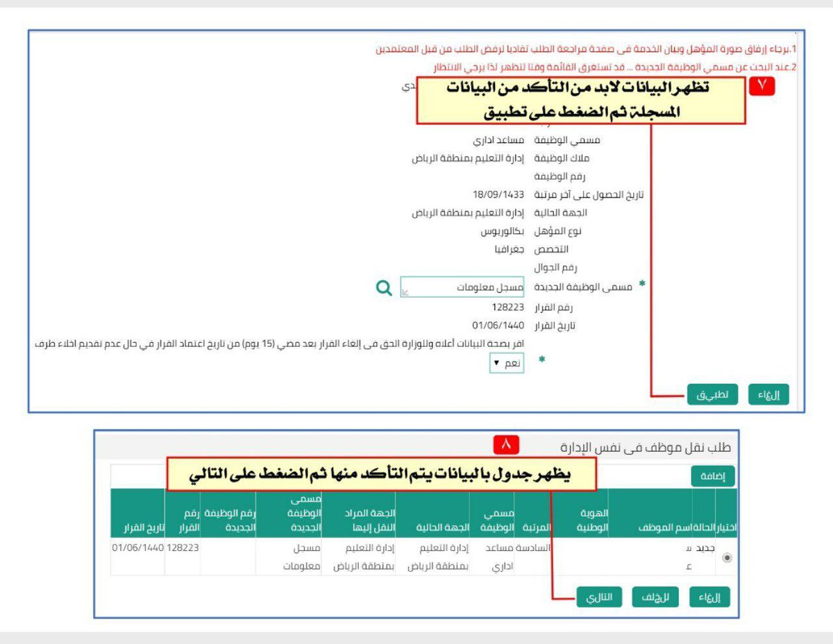Click the ملاك الوظيفة label
The image size is (833, 644).
coord(562,158)
